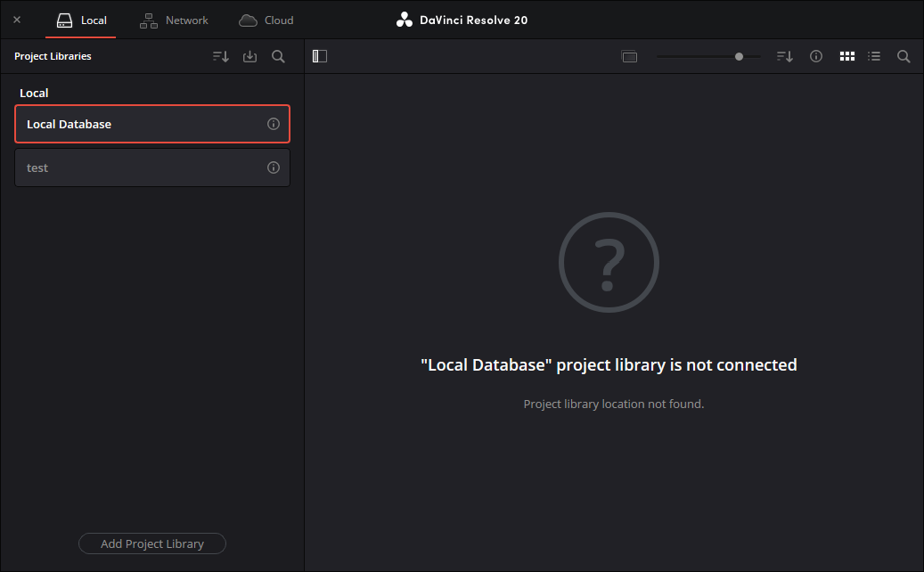Click "Project library location not found." text
This screenshot has width=924, height=572.
coord(613,404)
